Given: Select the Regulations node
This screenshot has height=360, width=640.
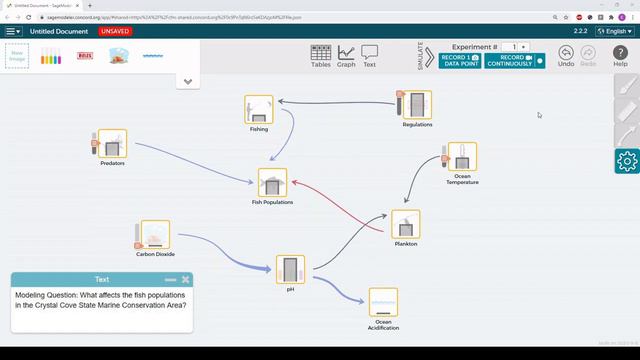Looking at the screenshot, I should click(417, 105).
